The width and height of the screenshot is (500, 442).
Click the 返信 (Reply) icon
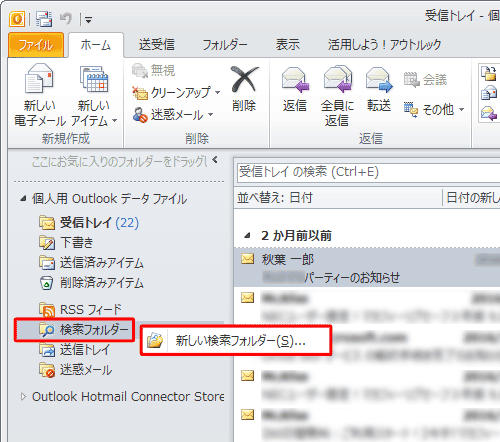point(295,80)
